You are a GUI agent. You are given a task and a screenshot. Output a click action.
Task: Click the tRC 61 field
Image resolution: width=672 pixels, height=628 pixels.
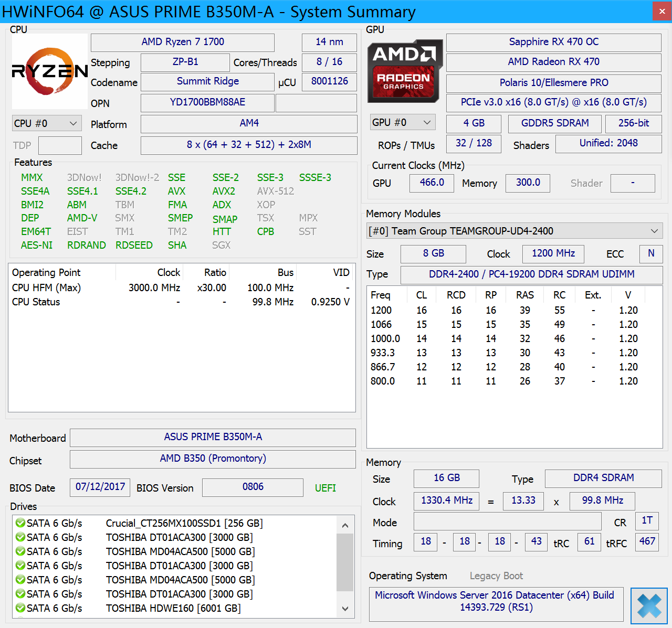point(589,541)
